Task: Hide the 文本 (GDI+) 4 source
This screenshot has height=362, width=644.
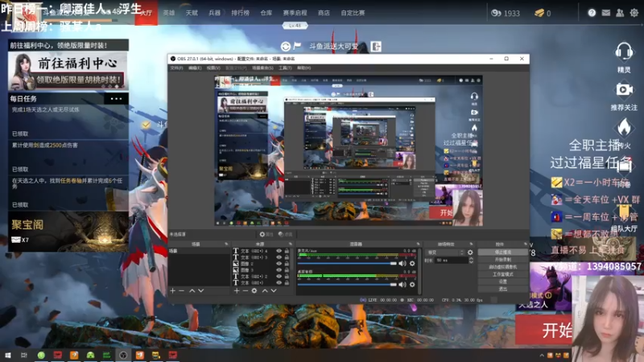Action: click(279, 251)
